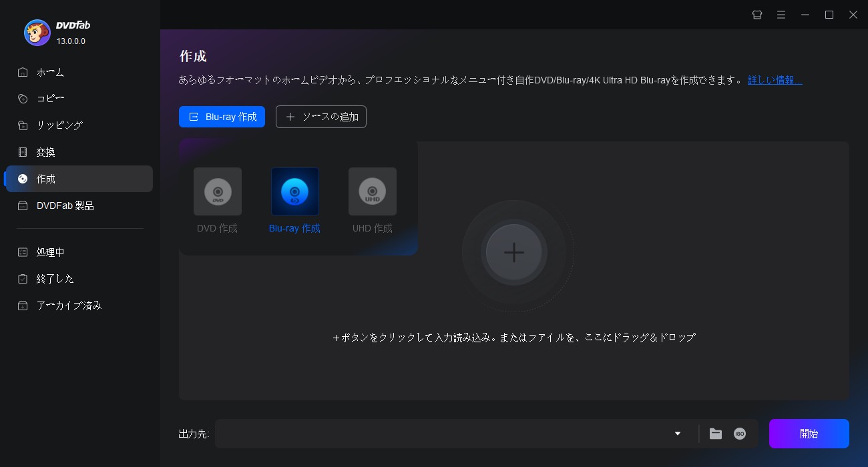Maximize the DVDFab window
The height and width of the screenshot is (467, 868).
point(829,15)
